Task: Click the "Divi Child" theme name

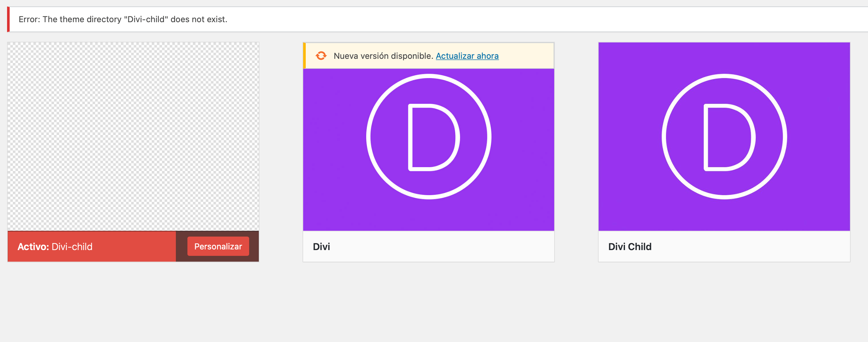Action: (x=630, y=247)
